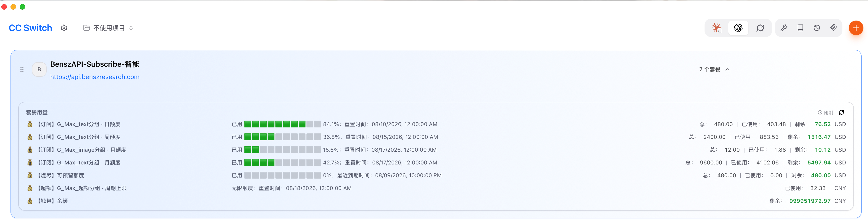Switch to the slashed-circle app tab
Screen dimensions: 868x222
pos(760,28)
